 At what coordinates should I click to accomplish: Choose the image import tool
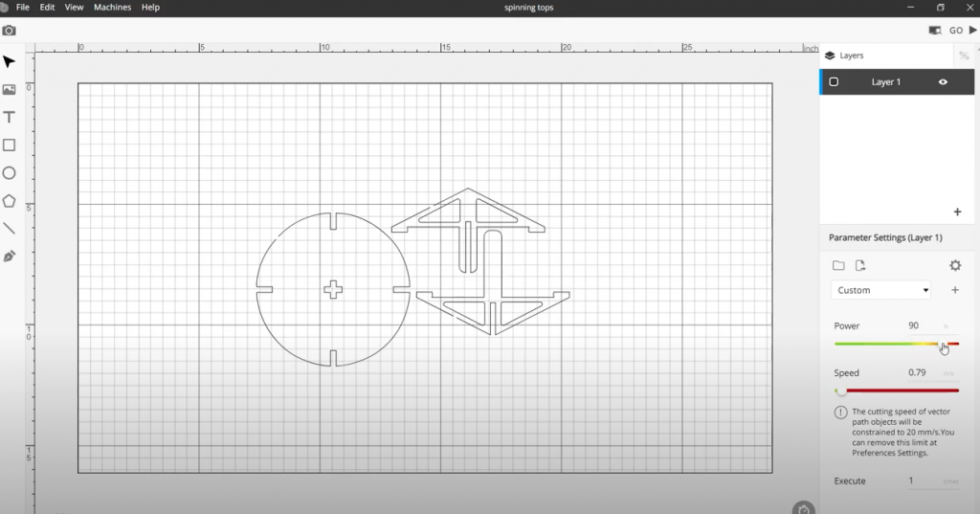(x=9, y=89)
